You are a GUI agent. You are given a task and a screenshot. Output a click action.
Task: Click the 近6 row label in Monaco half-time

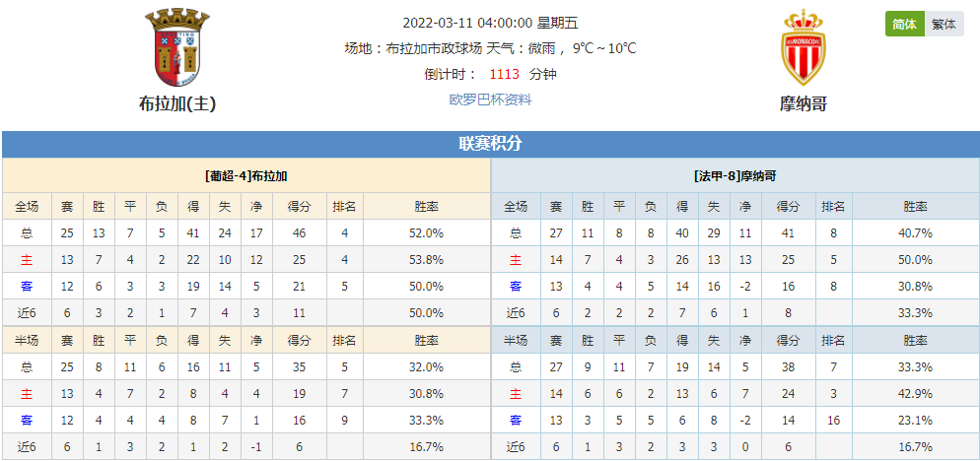[x=516, y=447]
